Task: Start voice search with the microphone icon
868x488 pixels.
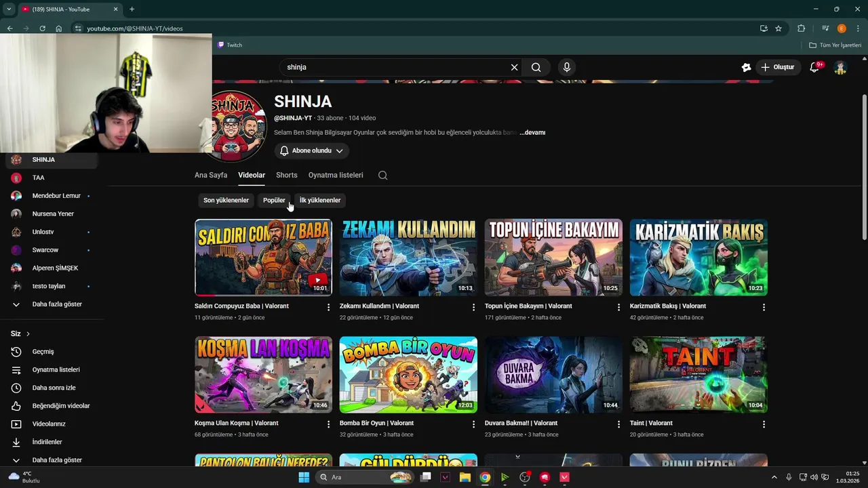Action: pyautogui.click(x=566, y=67)
